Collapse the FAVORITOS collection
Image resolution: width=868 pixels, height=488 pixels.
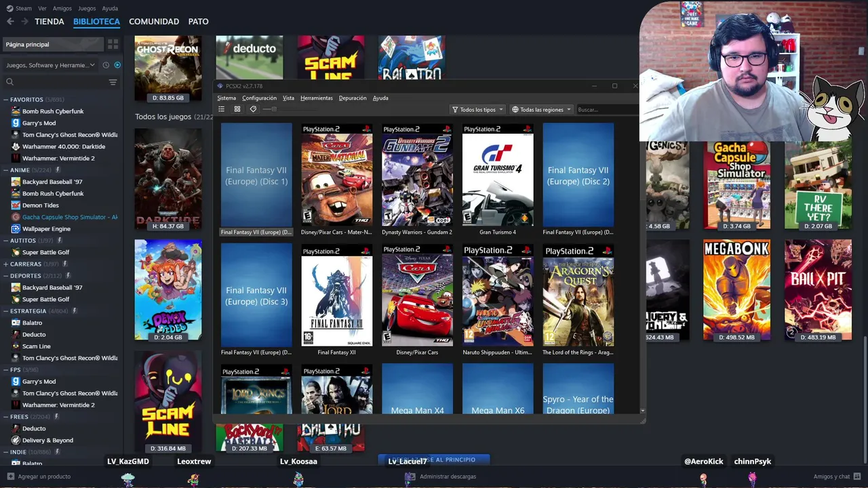pyautogui.click(x=5, y=100)
